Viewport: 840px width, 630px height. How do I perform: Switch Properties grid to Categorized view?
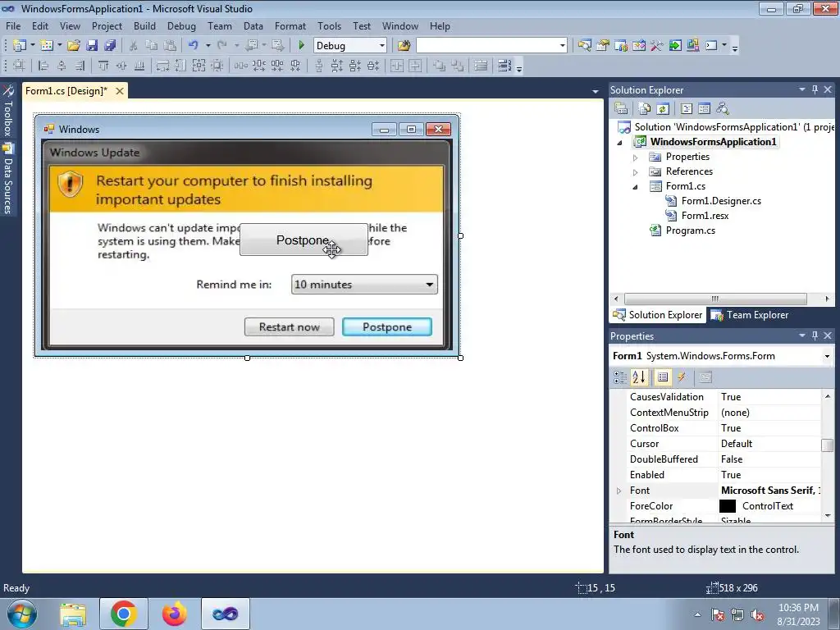pyautogui.click(x=620, y=377)
